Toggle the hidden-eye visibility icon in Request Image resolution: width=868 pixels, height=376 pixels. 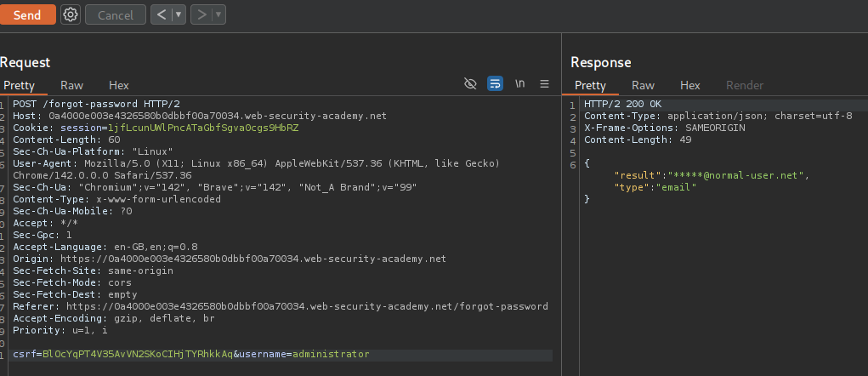[470, 83]
